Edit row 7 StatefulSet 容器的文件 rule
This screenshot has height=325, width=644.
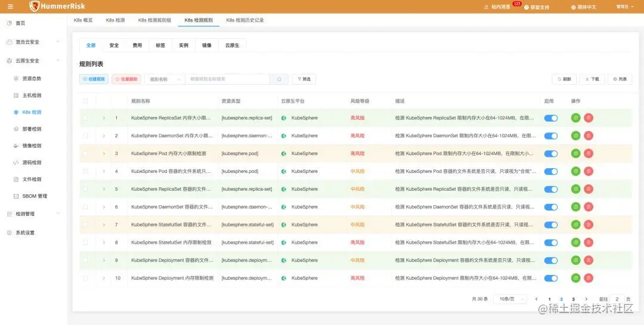coord(576,225)
